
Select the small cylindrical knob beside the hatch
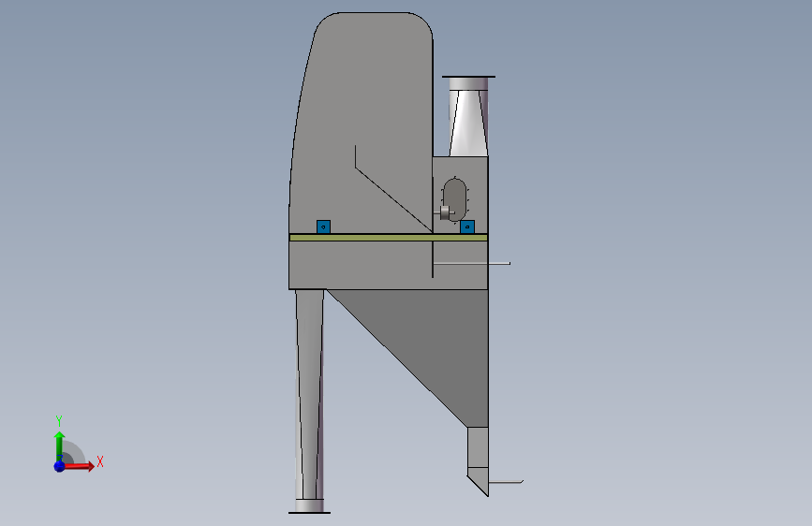[x=445, y=212]
